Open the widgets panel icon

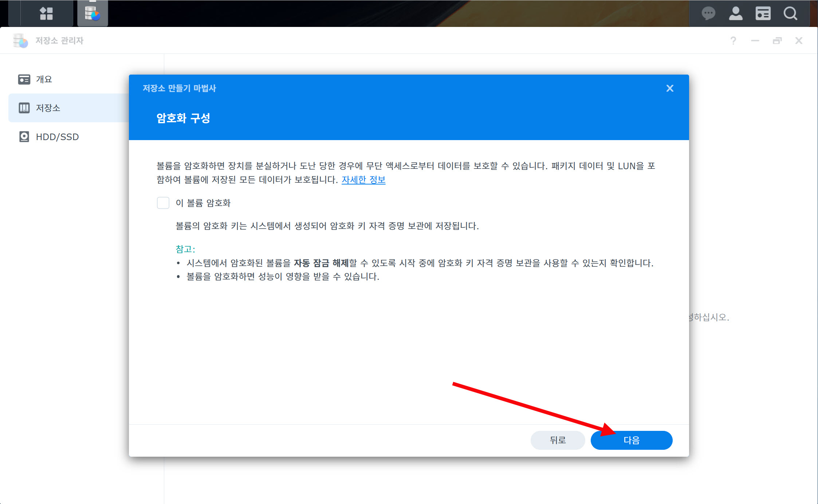click(763, 14)
